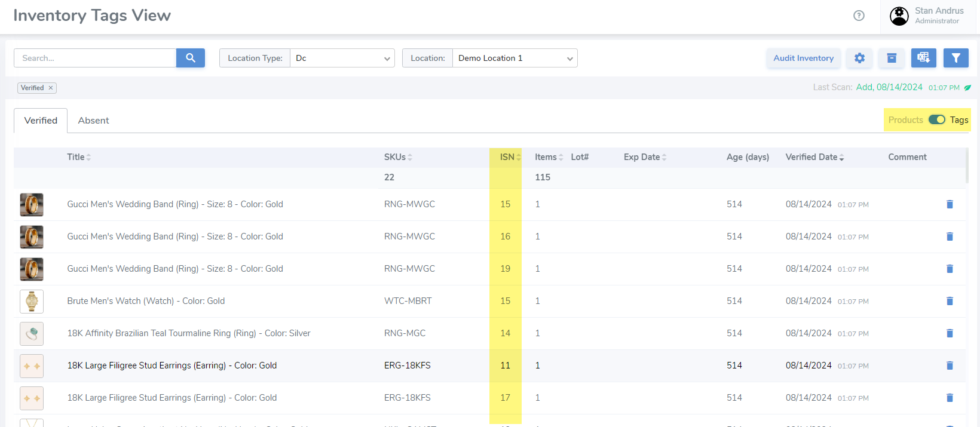Click the archive box button
This screenshot has width=980, height=427.
892,58
